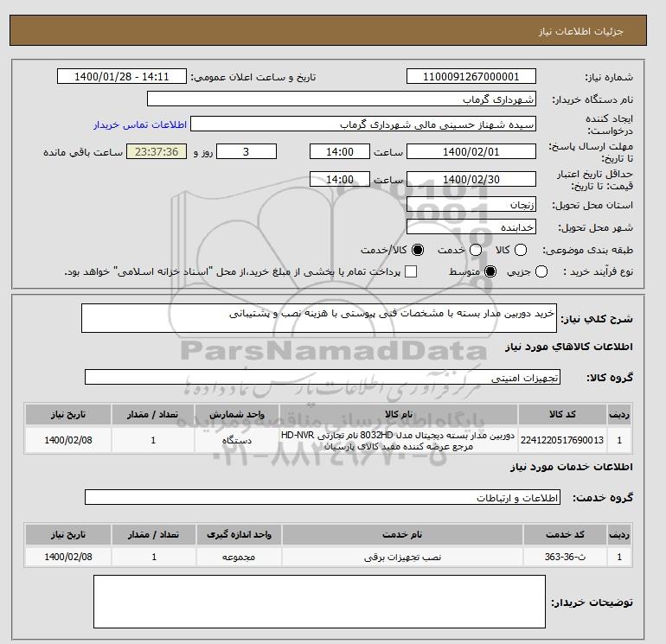Viewport: 666px width, 644px height.
Task: Click the reply deadline time 14:00 field
Action: pyautogui.click(x=339, y=151)
